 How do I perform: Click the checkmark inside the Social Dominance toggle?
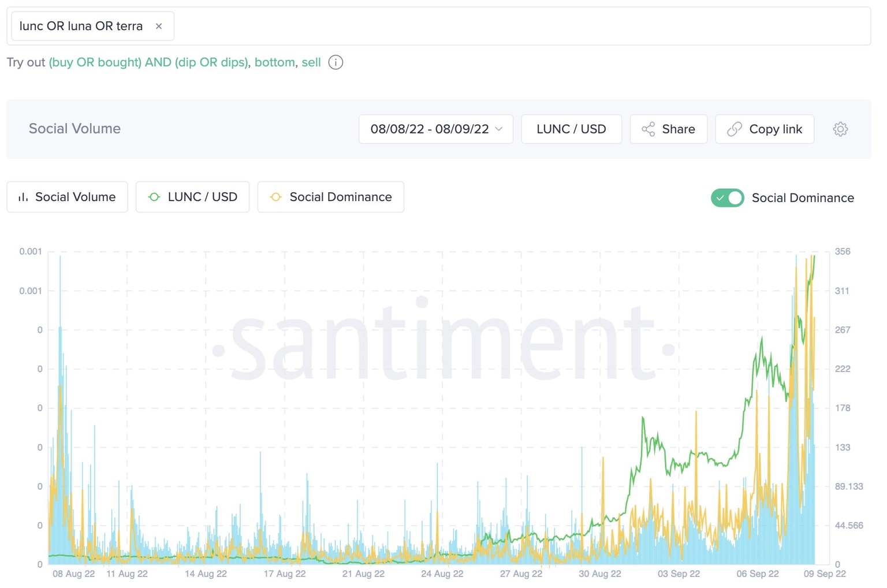tap(720, 198)
